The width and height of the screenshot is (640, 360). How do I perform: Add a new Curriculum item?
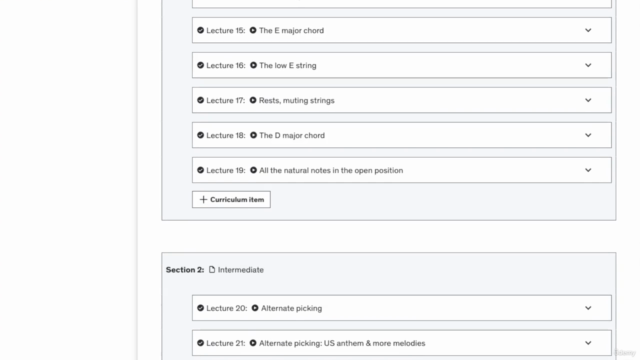(231, 200)
